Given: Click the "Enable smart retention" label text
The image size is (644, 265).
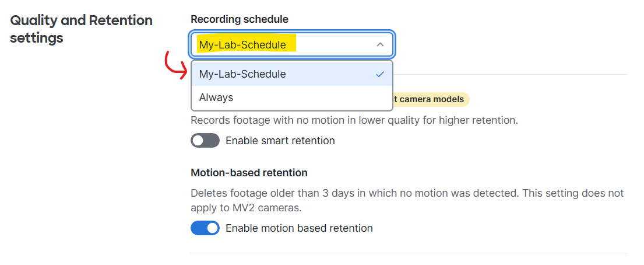Looking at the screenshot, I should coord(280,141).
